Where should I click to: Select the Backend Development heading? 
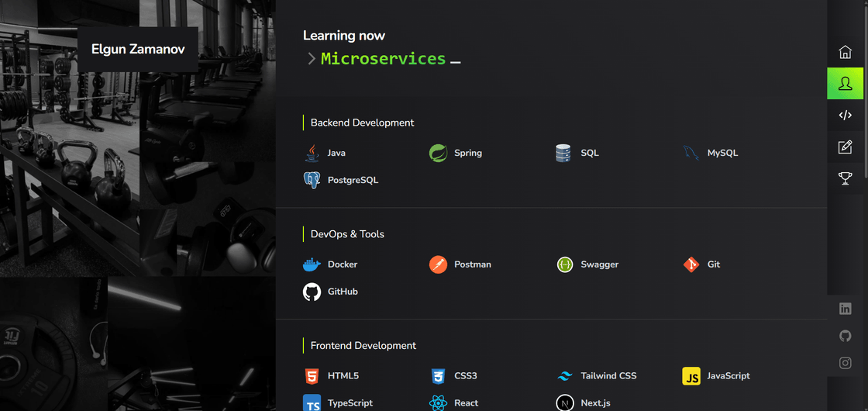tap(362, 123)
